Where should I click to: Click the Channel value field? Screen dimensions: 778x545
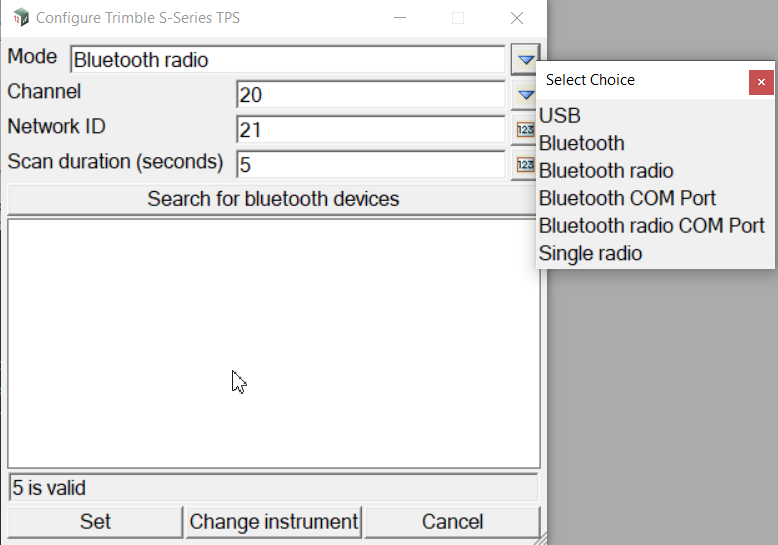pos(371,94)
